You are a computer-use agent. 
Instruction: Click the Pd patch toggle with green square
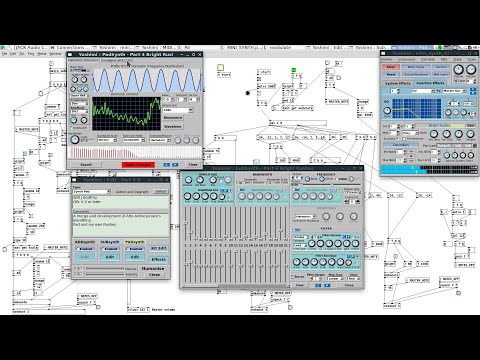click(x=294, y=70)
